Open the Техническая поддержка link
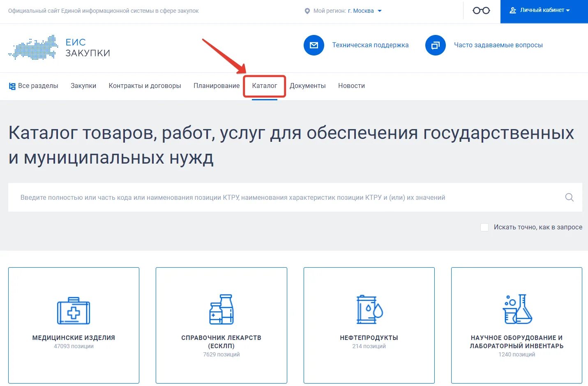588x386 pixels. click(x=371, y=45)
